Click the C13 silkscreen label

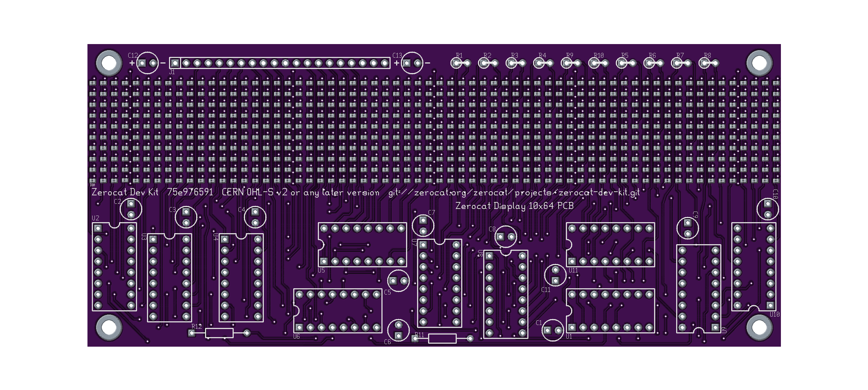(x=397, y=55)
